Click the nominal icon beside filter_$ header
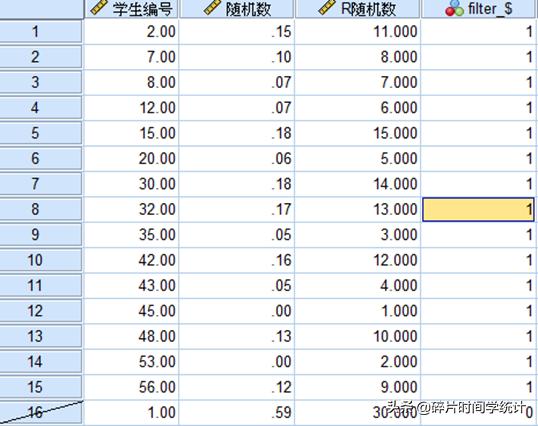This screenshot has height=426, width=538. 454,8
